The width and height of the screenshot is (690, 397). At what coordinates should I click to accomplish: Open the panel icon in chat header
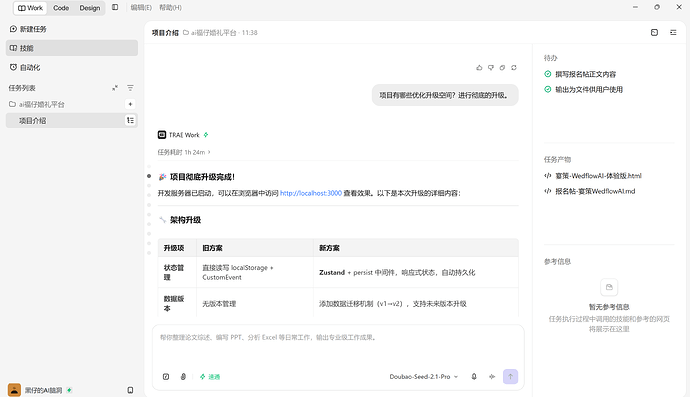[654, 33]
